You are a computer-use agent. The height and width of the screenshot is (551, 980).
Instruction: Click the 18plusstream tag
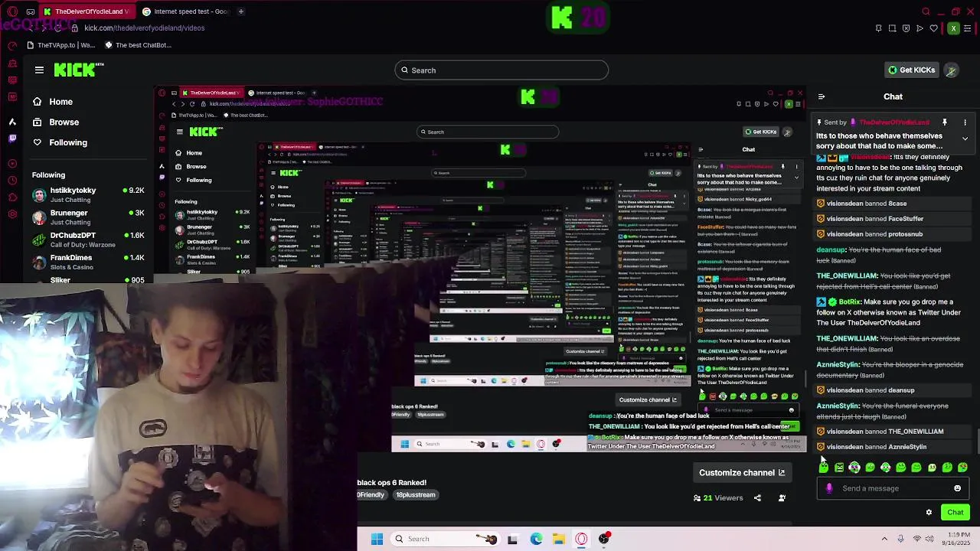point(415,495)
